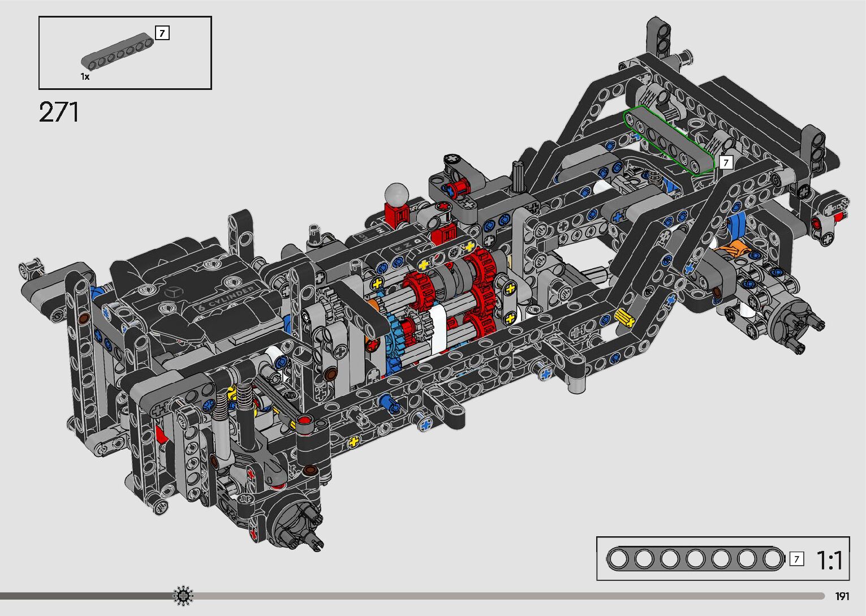Click the green-outlined 7-hole beam in the model
866x616 pixels.
pos(669,140)
